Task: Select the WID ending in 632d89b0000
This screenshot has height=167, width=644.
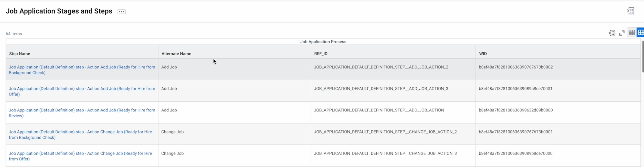Action: [x=516, y=110]
